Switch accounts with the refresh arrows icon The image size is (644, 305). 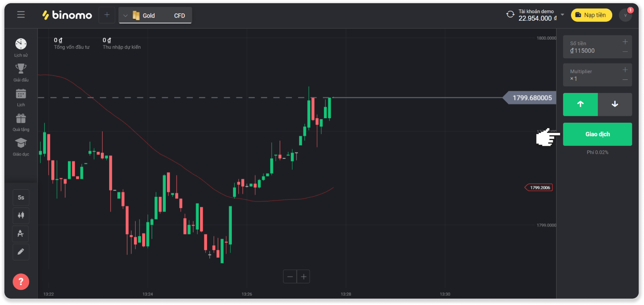pyautogui.click(x=510, y=14)
